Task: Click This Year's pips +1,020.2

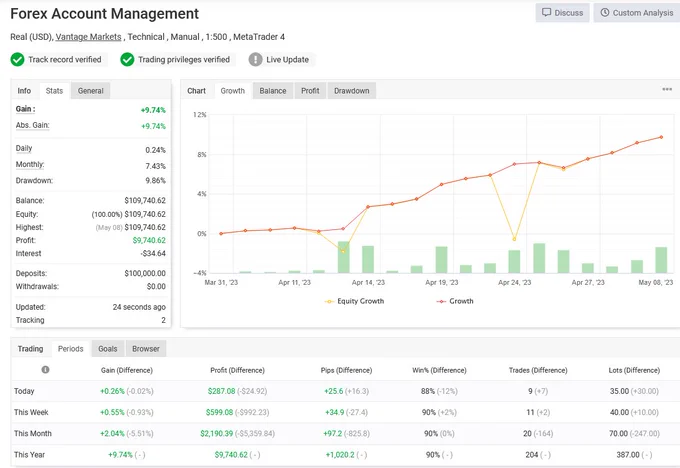Action: (340, 455)
